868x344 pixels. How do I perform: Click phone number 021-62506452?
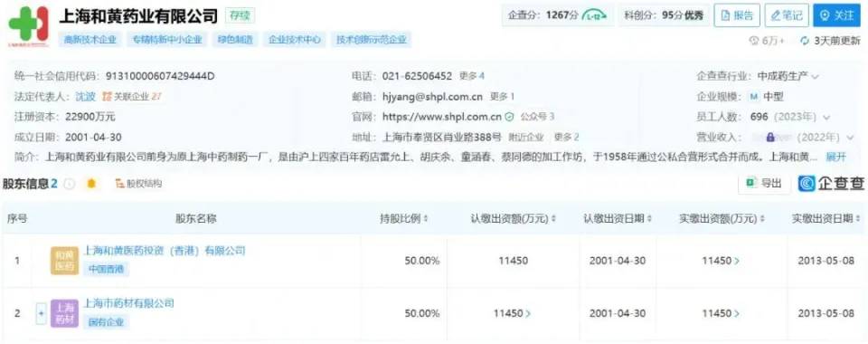coord(417,76)
